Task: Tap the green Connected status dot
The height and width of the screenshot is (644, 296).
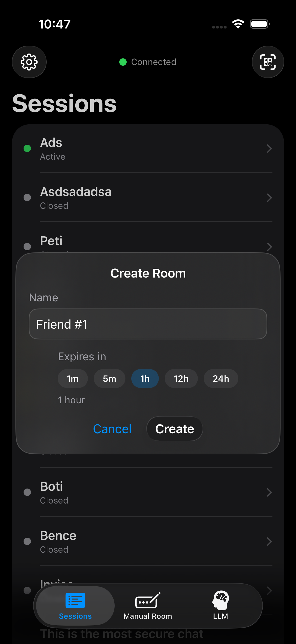Action: pyautogui.click(x=123, y=62)
